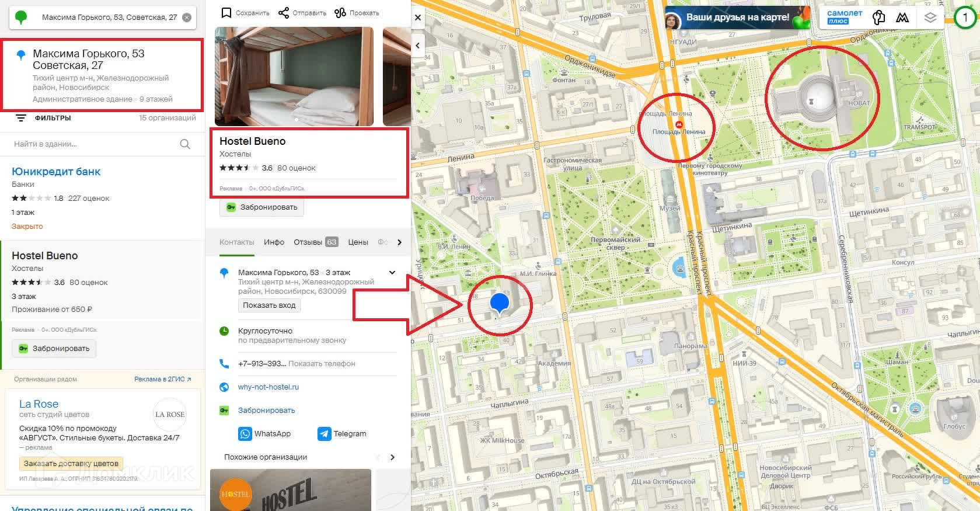The width and height of the screenshot is (980, 511).
Task: Click the green clock working hours icon
Action: coord(224,331)
